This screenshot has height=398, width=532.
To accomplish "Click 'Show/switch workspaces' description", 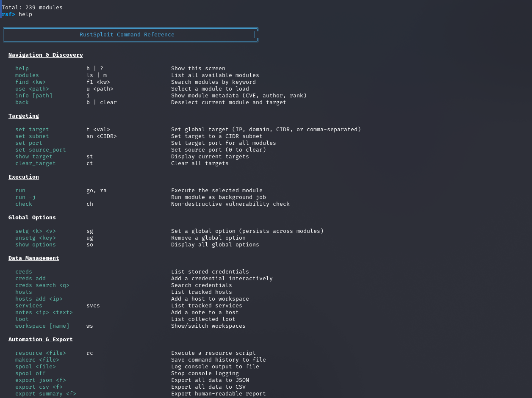I will (x=208, y=326).
